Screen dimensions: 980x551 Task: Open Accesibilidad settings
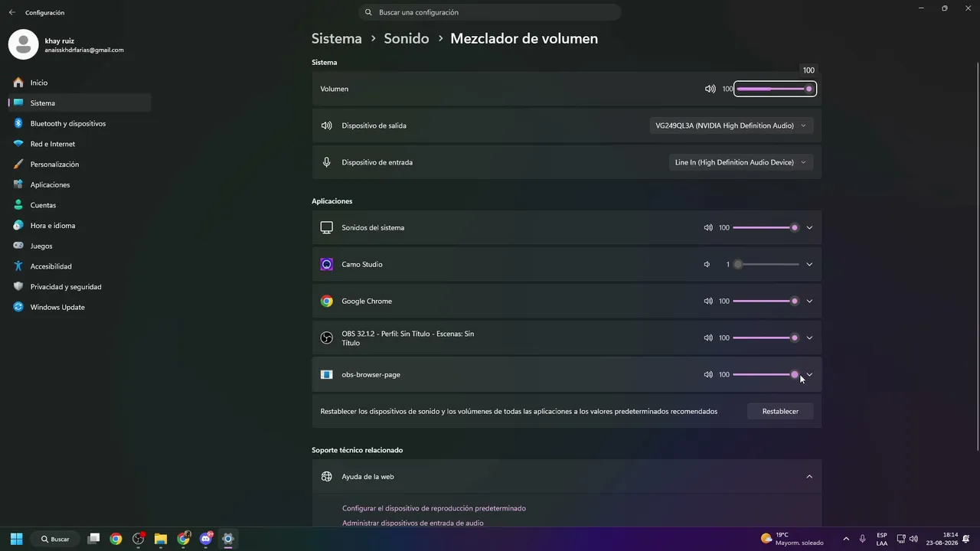pos(80,266)
